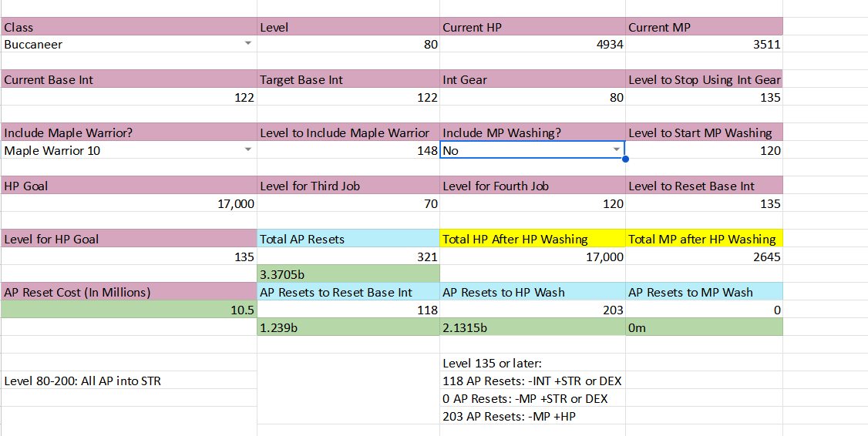Open the Class dropdown arrow beside Buccaneer
Viewport: 868px width, 436px height.
coord(247,45)
